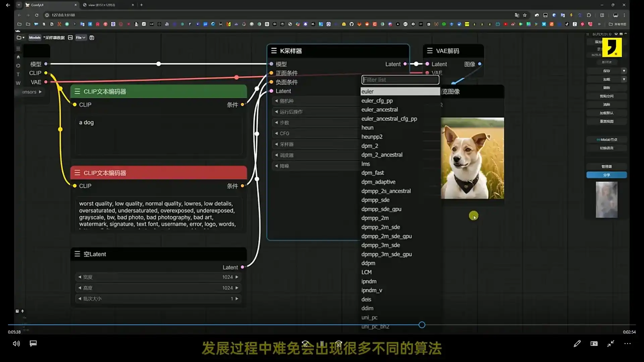Select euler_ancestral from the sampler list
The width and height of the screenshot is (644, 362).
pos(379,109)
